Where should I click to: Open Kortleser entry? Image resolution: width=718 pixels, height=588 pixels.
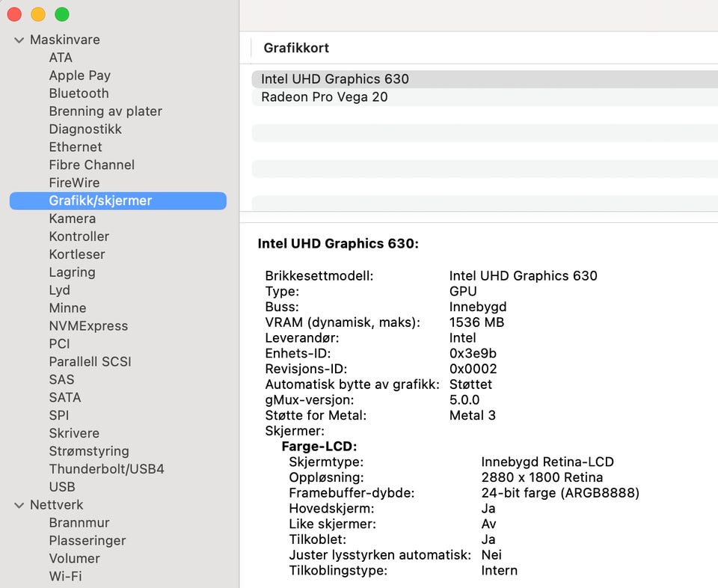tap(77, 254)
